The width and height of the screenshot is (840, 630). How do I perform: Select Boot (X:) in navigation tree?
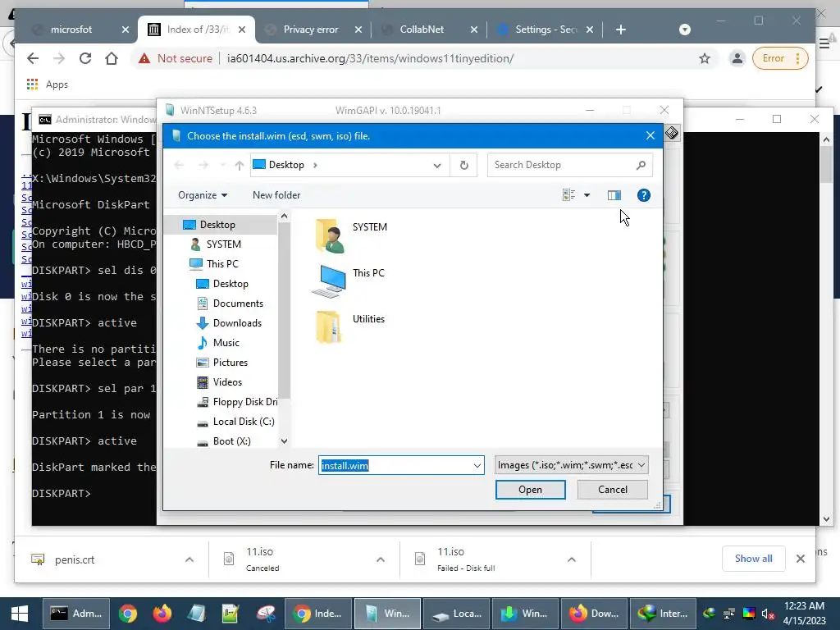[231, 441]
